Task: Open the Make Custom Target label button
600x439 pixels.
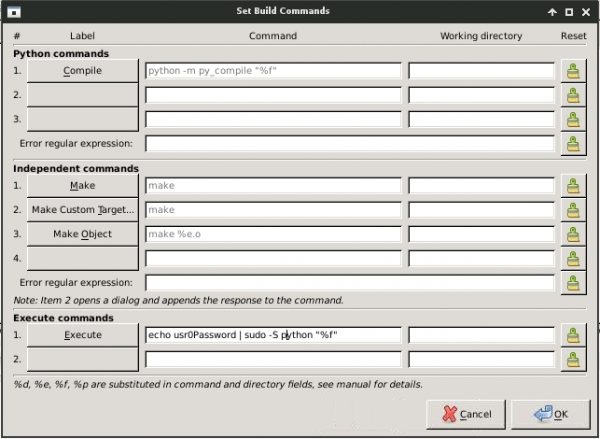Action: click(x=82, y=210)
